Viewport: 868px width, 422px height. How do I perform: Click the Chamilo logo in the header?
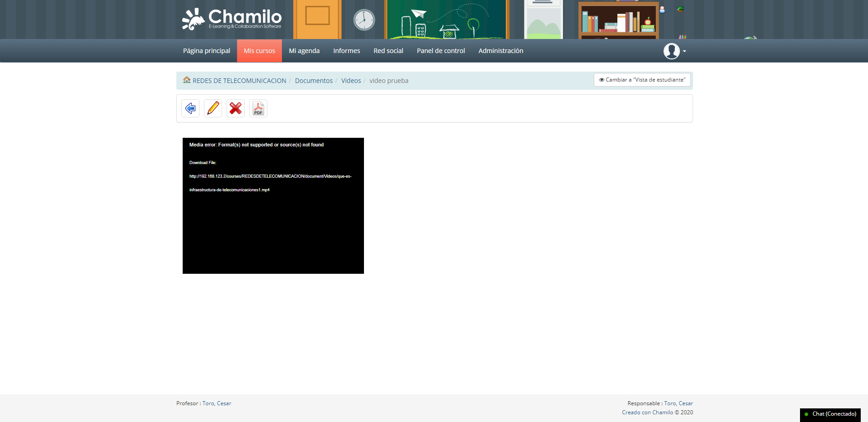(x=232, y=19)
